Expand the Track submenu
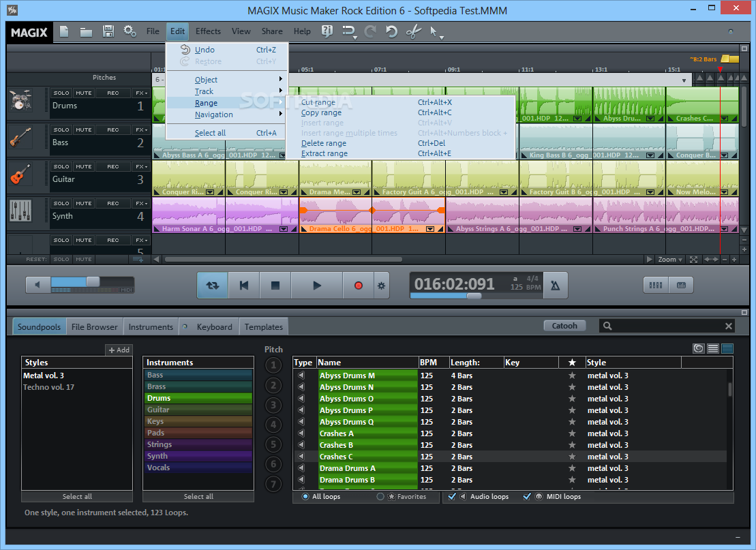The image size is (756, 550). click(226, 91)
